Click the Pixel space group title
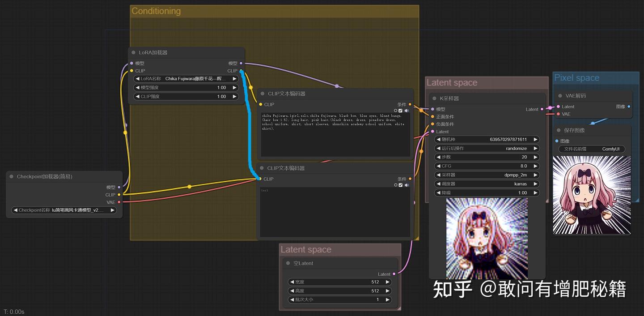Screen dimensions: 644x316 pyautogui.click(x=576, y=78)
